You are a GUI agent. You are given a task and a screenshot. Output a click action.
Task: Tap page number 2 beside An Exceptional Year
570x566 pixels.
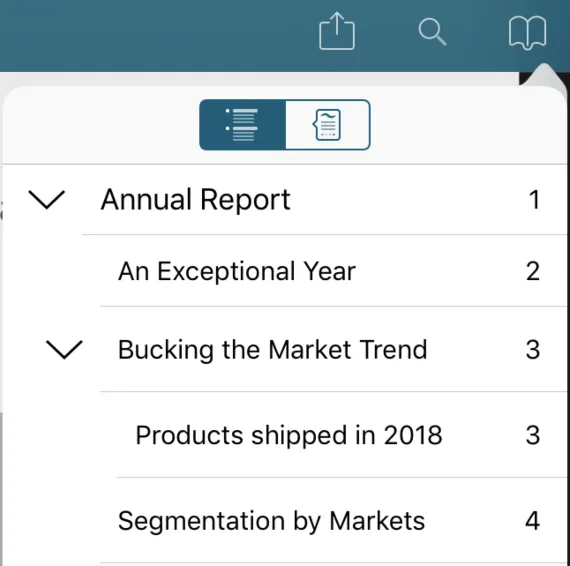tap(533, 271)
